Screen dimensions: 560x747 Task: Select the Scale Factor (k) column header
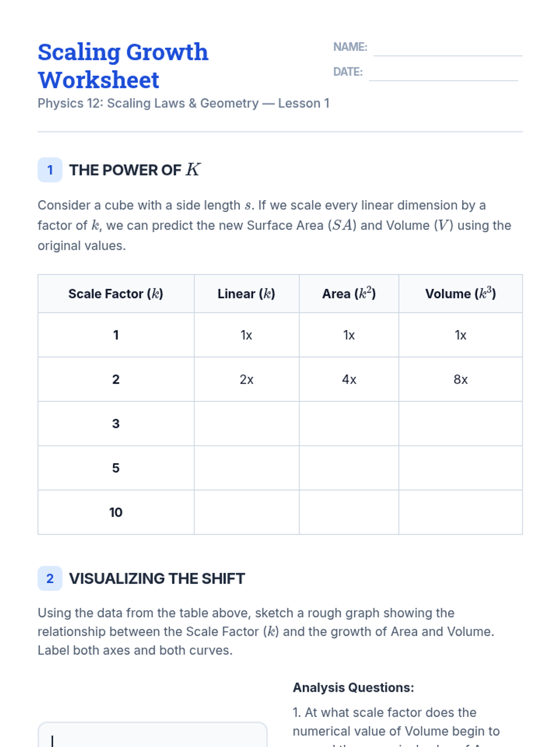pos(116,294)
